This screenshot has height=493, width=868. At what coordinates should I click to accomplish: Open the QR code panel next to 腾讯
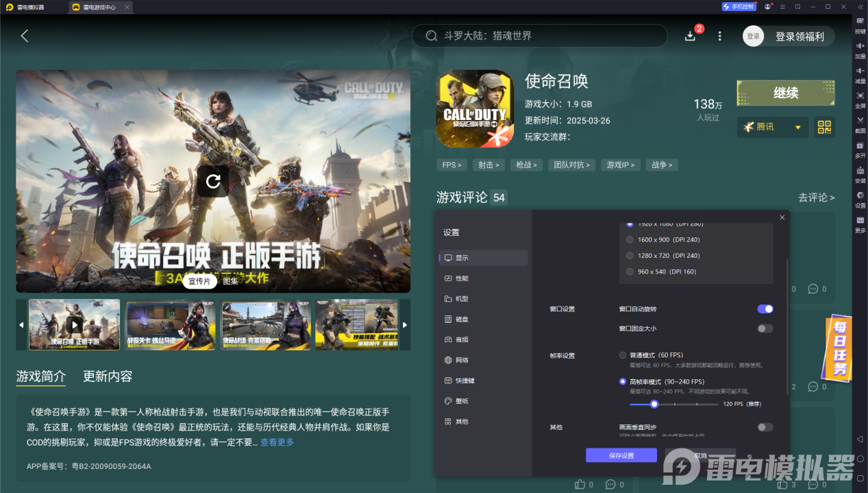pyautogui.click(x=824, y=127)
